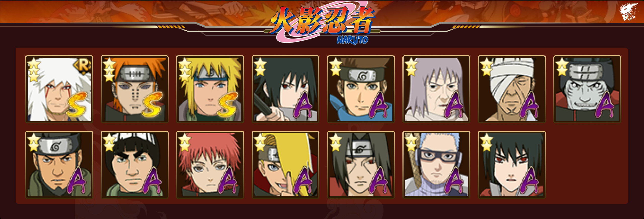The height and width of the screenshot is (219, 644).
Task: Select the bowl-cut Might Guy A-rank card
Action: tap(135, 165)
